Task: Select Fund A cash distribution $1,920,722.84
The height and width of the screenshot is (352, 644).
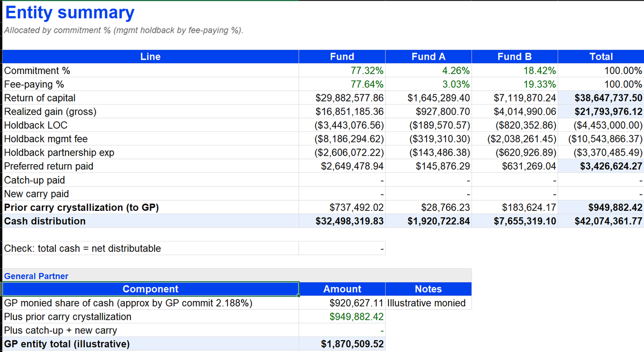Action: [428, 221]
